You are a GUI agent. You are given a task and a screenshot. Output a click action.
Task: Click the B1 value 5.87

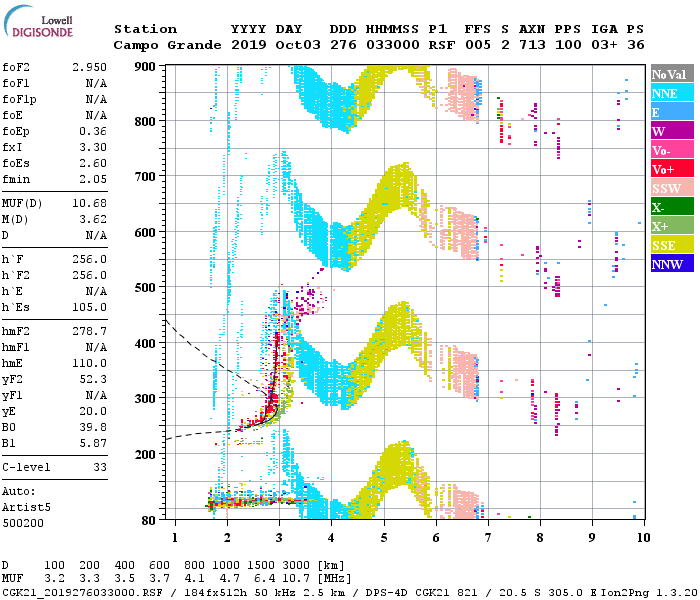pos(93,443)
